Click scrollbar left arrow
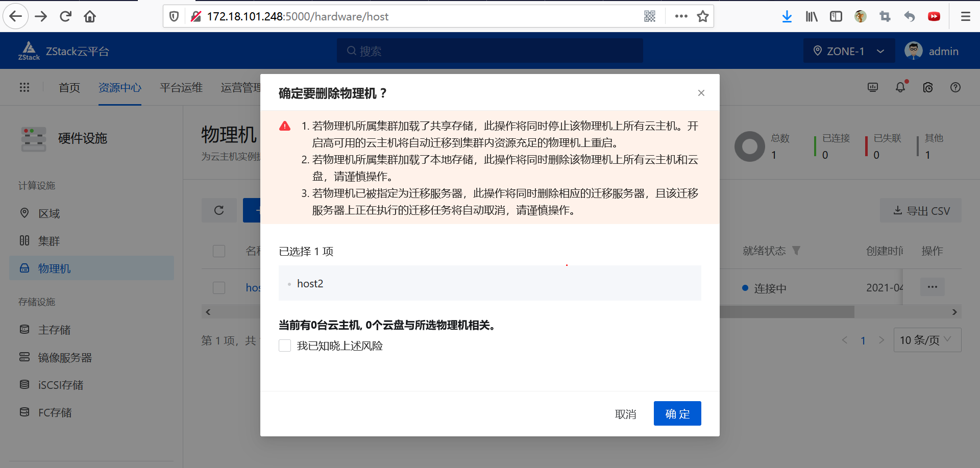 click(208, 312)
